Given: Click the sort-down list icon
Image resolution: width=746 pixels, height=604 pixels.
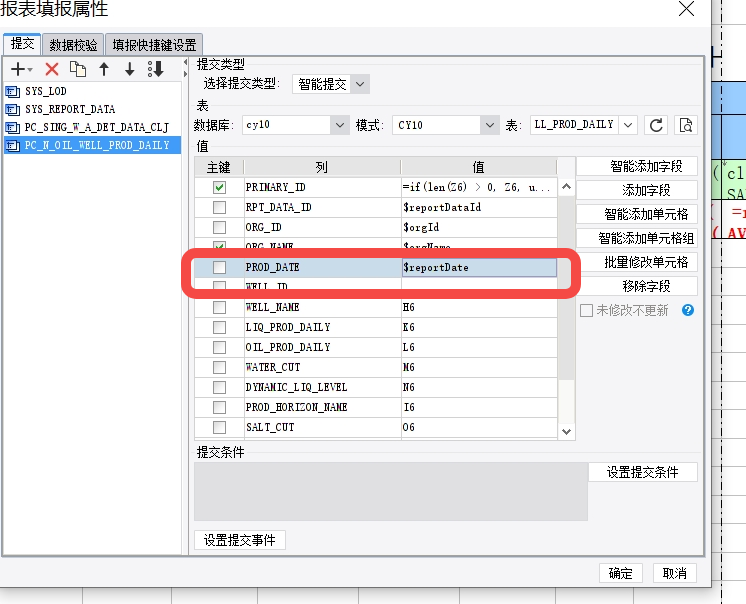Looking at the screenshot, I should [x=156, y=69].
